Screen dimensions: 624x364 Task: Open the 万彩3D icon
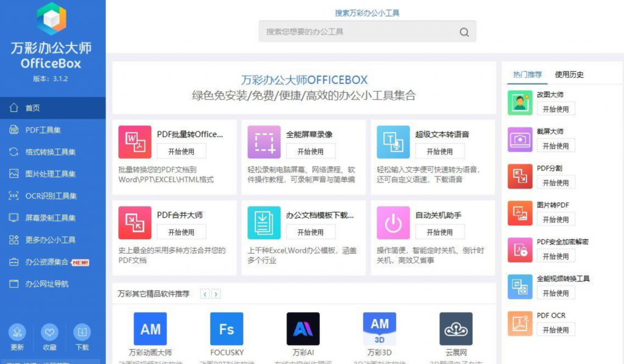(x=380, y=329)
